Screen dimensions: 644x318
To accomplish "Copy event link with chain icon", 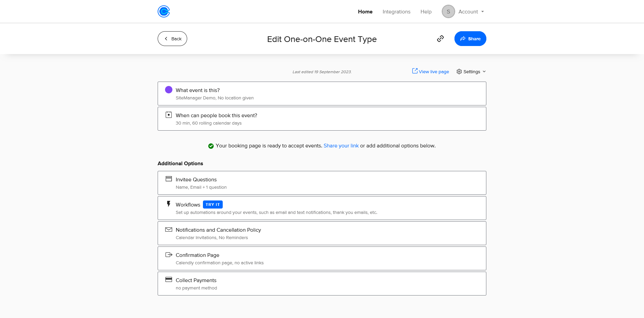I will point(440,39).
